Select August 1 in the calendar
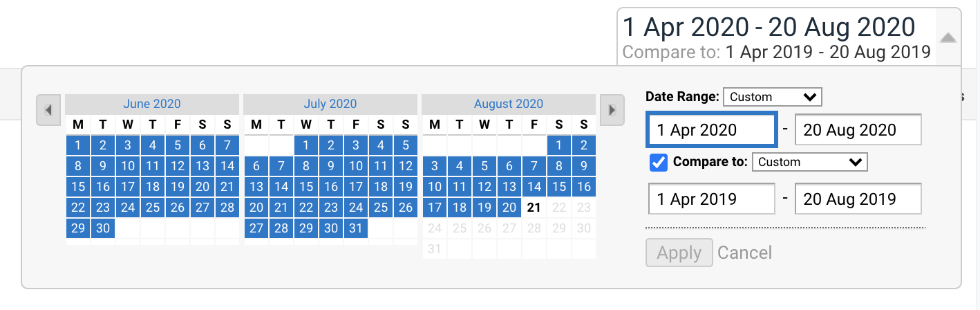The width and height of the screenshot is (980, 310). [x=558, y=145]
